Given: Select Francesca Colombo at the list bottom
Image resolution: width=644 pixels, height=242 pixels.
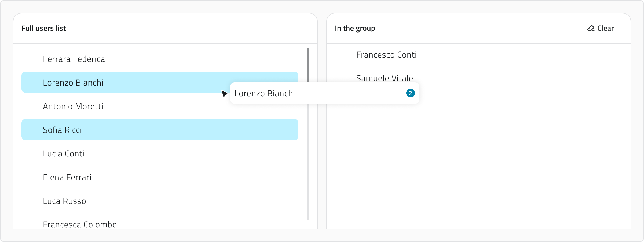Looking at the screenshot, I should [x=80, y=224].
